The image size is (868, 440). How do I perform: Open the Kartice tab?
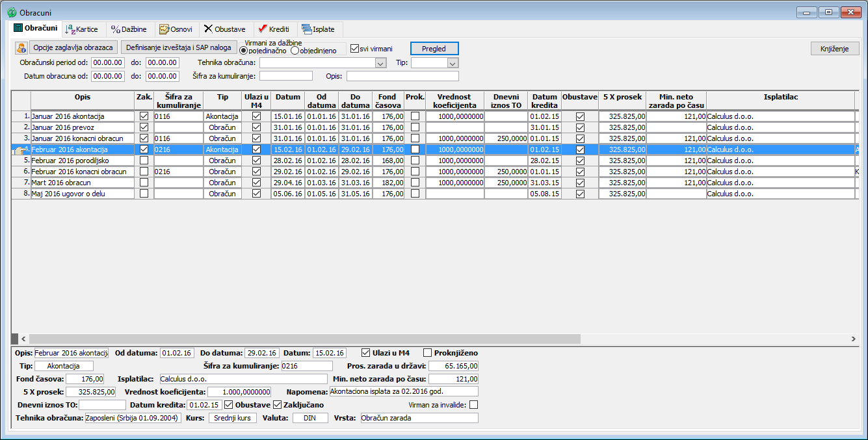[x=82, y=29]
